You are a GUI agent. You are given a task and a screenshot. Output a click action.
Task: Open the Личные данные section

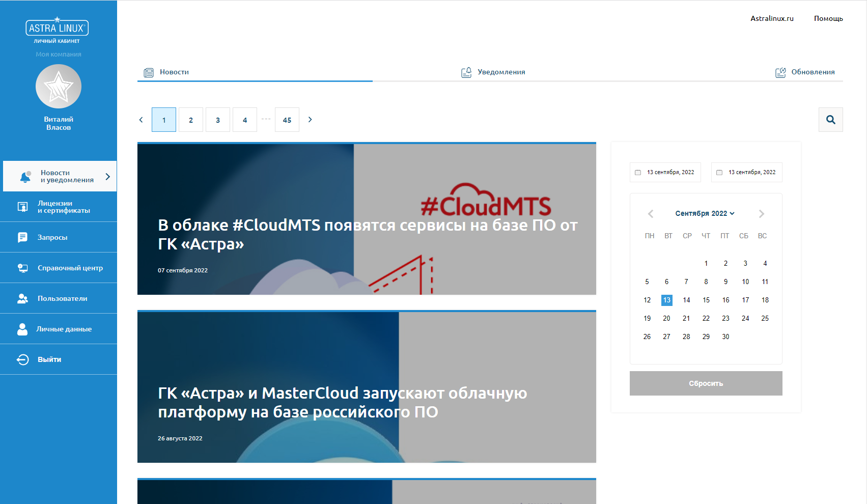tap(64, 329)
